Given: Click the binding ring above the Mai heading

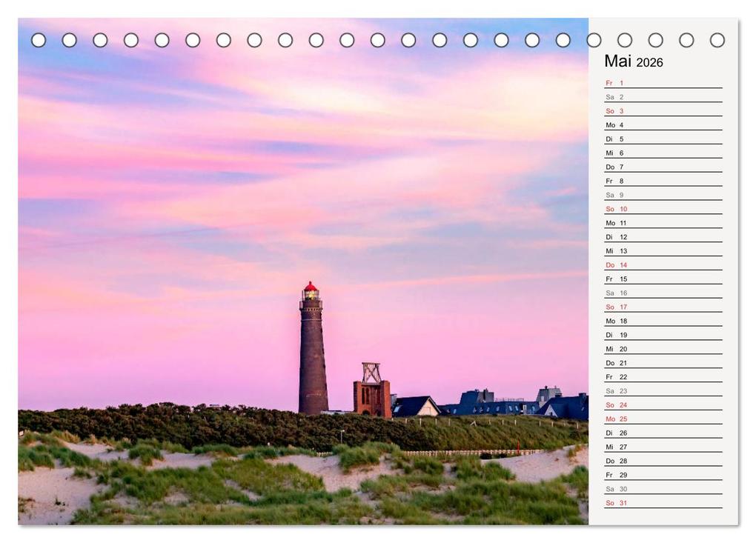Looking at the screenshot, I should point(625,41).
